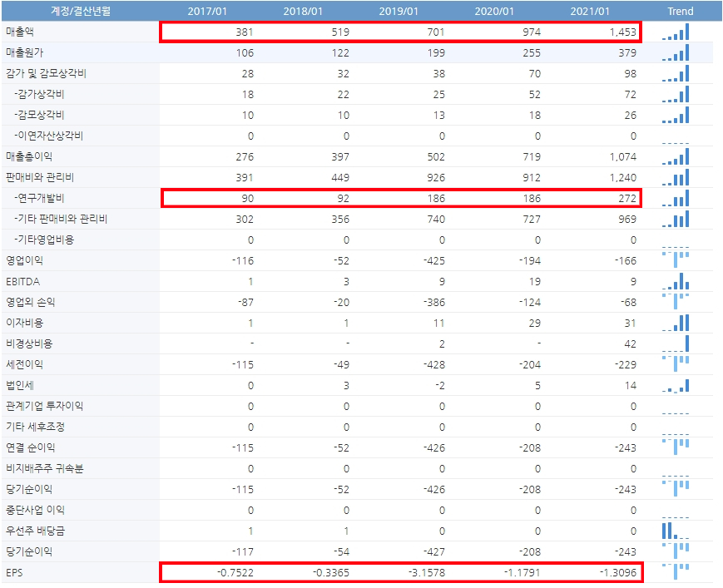Click the 272 value in -연구개발비 row

click(x=627, y=198)
